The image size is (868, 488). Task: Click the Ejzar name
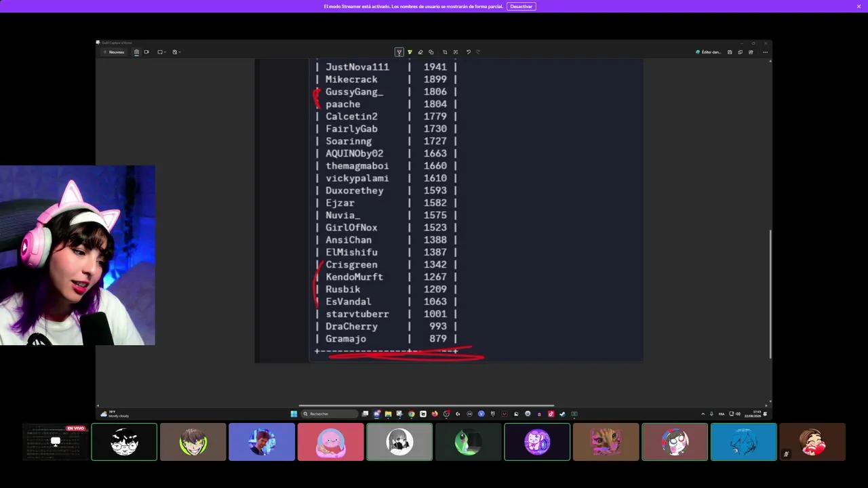[x=340, y=203]
